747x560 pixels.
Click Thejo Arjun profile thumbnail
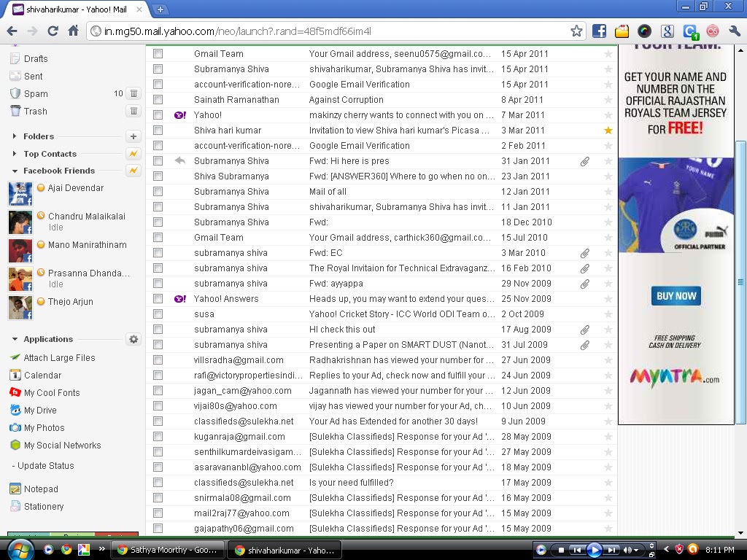coord(20,307)
